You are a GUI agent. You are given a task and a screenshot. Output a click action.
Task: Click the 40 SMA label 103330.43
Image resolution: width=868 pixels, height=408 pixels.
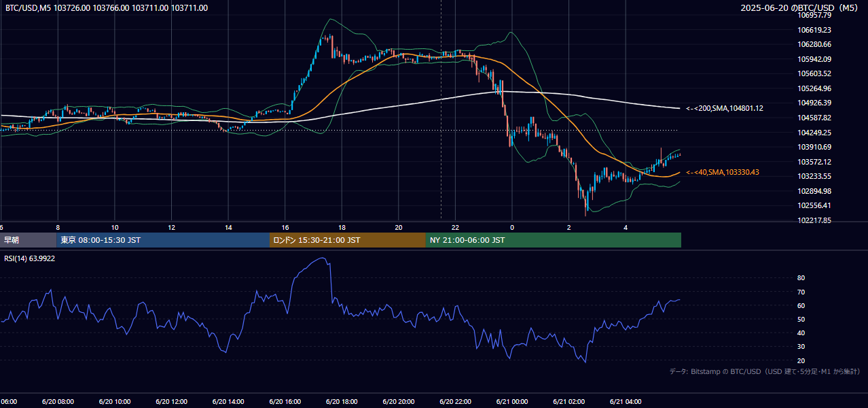(723, 173)
